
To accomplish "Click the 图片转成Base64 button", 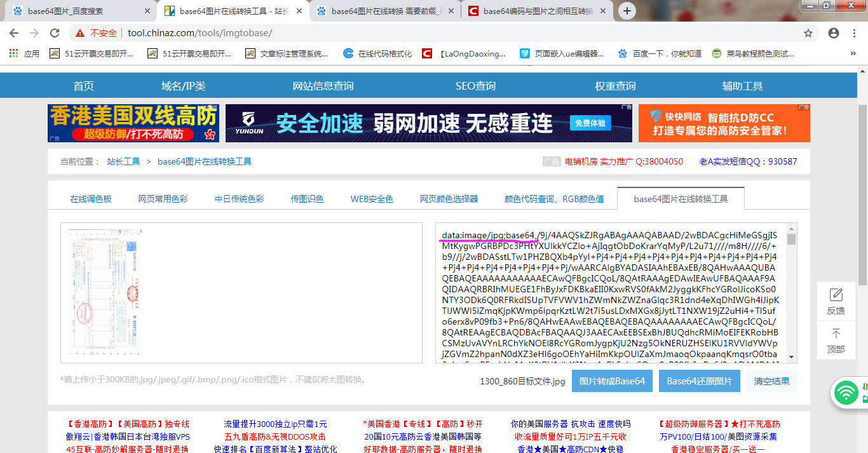I will click(611, 381).
